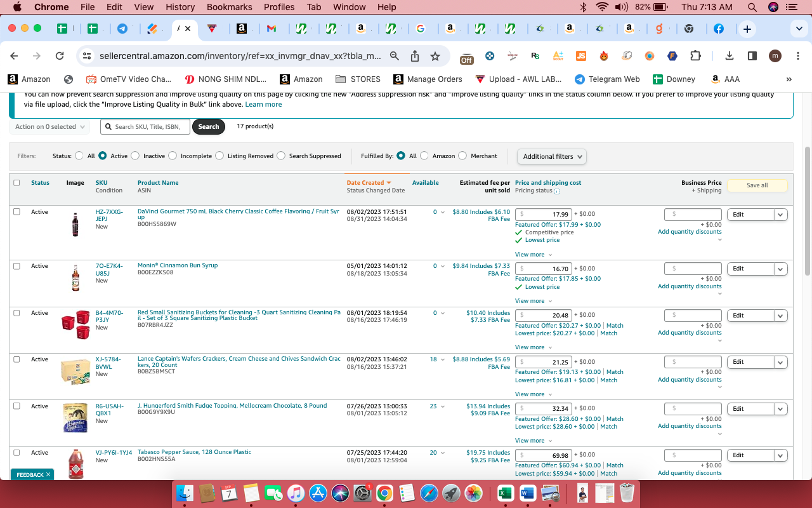Viewport: 812px width, 508px height.
Task: Filter Fulfilled By Merchant radio
Action: [x=462, y=156]
